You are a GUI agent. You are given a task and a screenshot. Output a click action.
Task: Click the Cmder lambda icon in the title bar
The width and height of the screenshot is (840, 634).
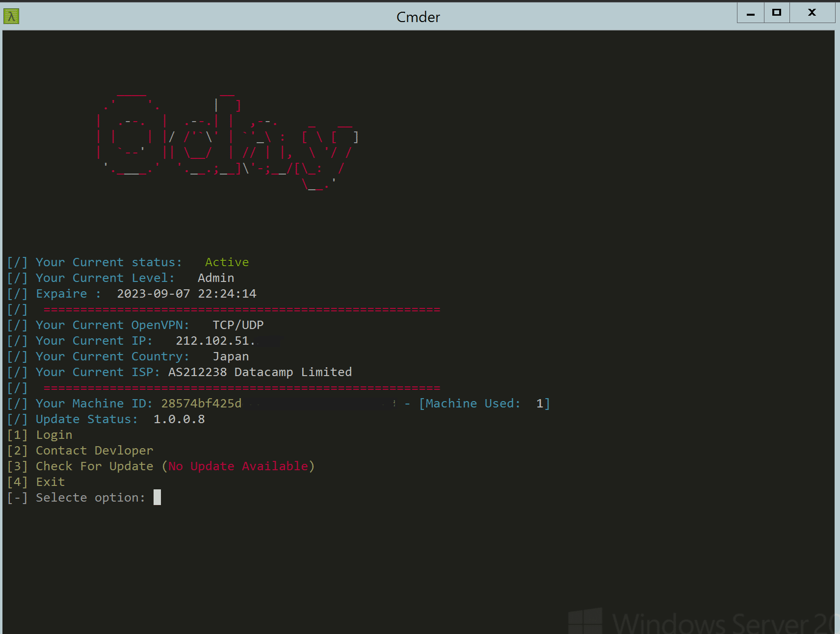point(10,16)
